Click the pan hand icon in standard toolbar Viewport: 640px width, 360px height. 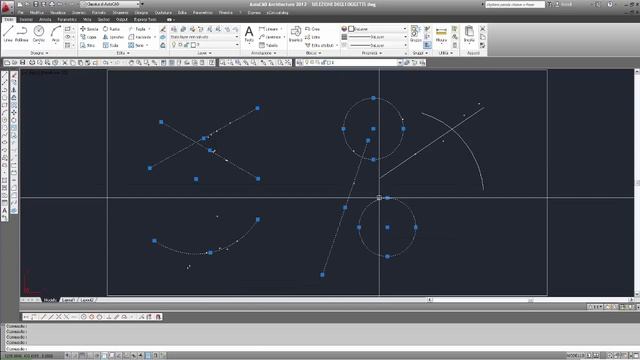[x=131, y=62]
